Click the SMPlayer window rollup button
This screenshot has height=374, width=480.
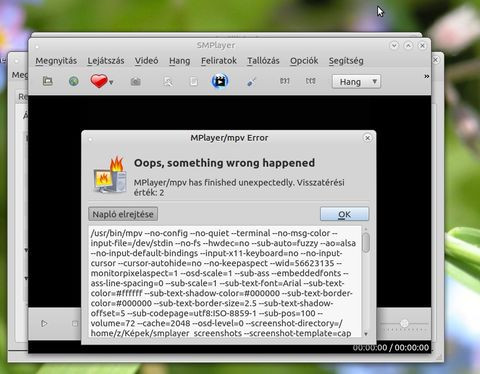(x=394, y=45)
